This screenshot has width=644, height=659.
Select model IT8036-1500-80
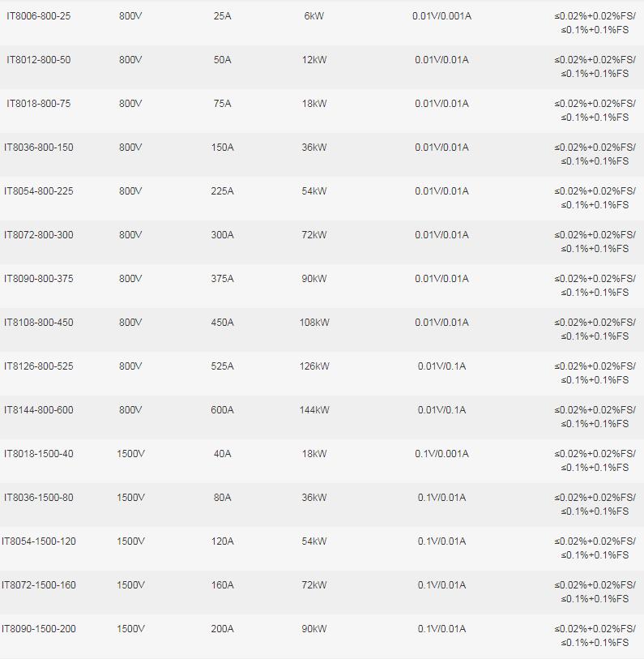point(38,498)
